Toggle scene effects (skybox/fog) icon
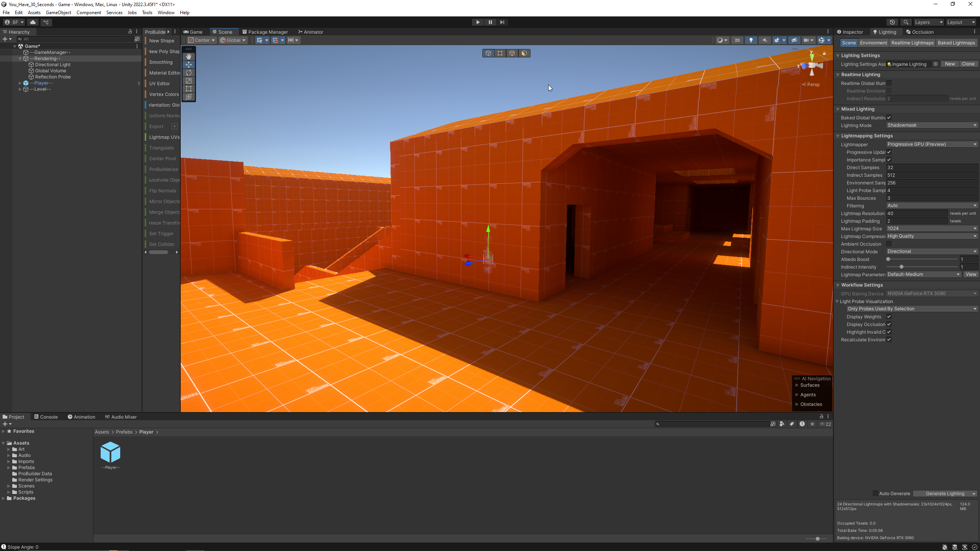 point(777,40)
